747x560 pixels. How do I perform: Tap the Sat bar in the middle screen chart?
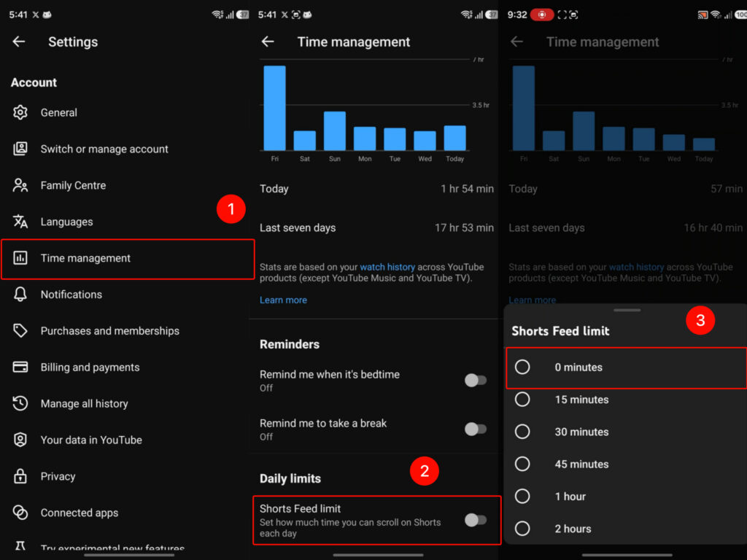tap(304, 141)
